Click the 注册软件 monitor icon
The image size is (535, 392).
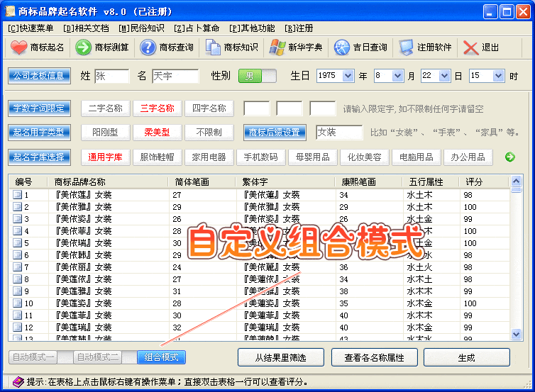[x=406, y=47]
